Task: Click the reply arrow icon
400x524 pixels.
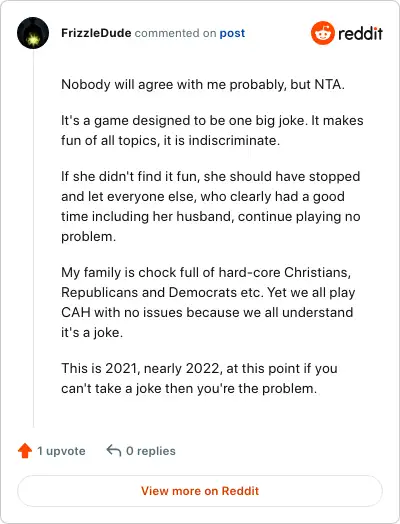Action: [114, 450]
